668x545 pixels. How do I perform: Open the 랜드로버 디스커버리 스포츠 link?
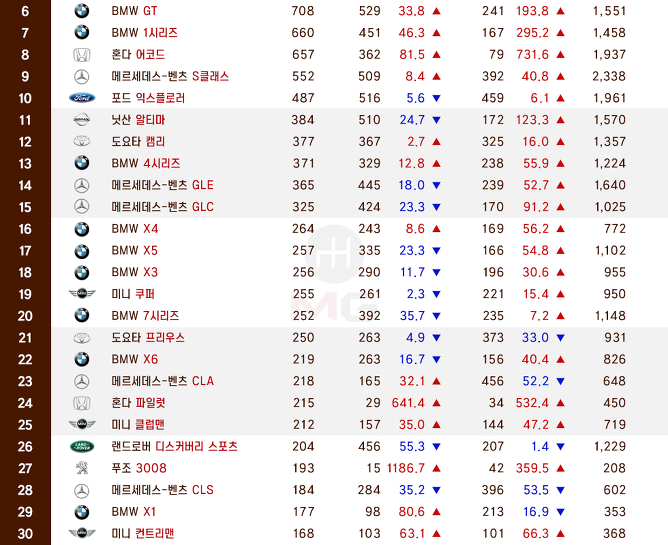point(174,447)
